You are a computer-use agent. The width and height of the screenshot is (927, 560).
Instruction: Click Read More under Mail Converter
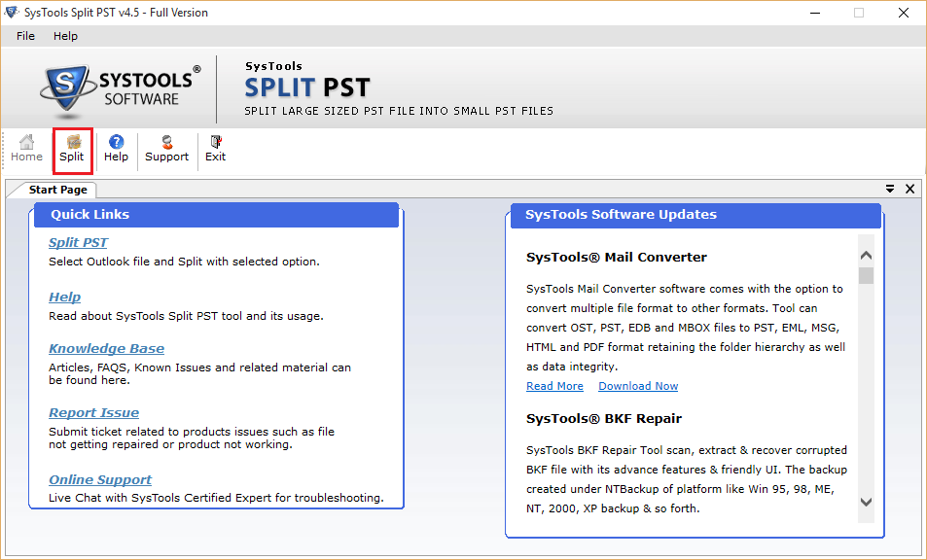point(554,386)
